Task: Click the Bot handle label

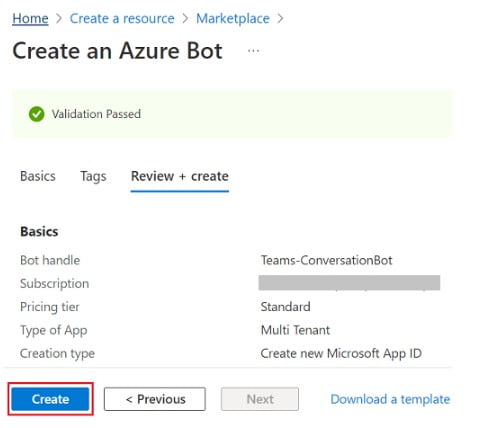Action: pos(50,260)
